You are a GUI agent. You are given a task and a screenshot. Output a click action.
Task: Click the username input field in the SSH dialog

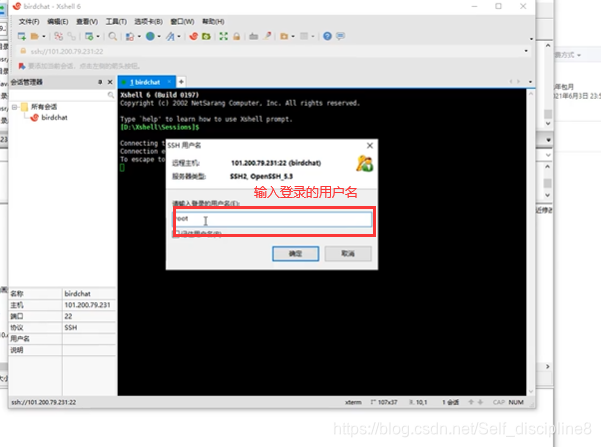pos(273,219)
